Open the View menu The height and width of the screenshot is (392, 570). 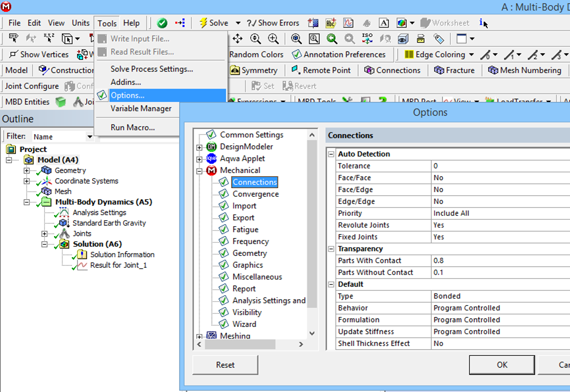56,23
